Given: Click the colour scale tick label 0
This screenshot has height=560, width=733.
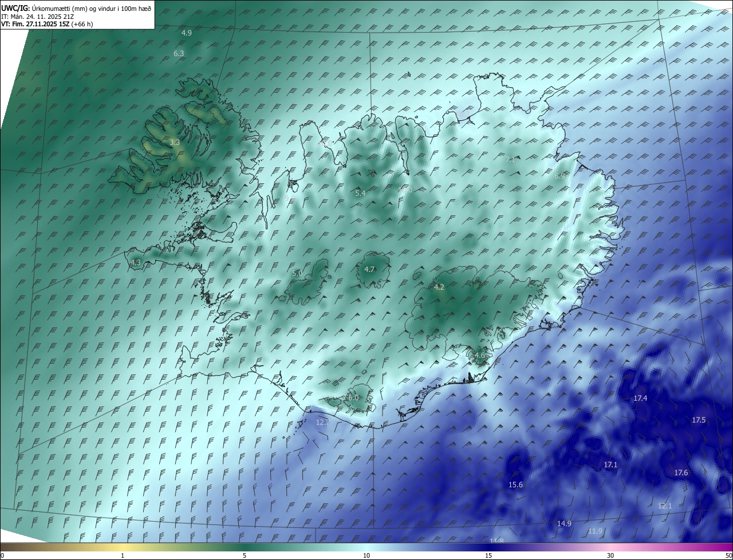Looking at the screenshot, I should click(2, 555).
